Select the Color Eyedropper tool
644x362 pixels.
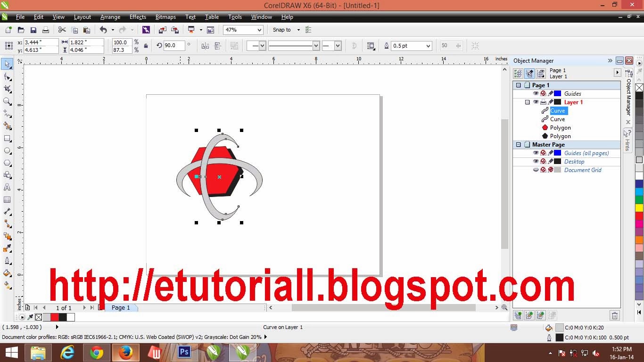[7, 248]
